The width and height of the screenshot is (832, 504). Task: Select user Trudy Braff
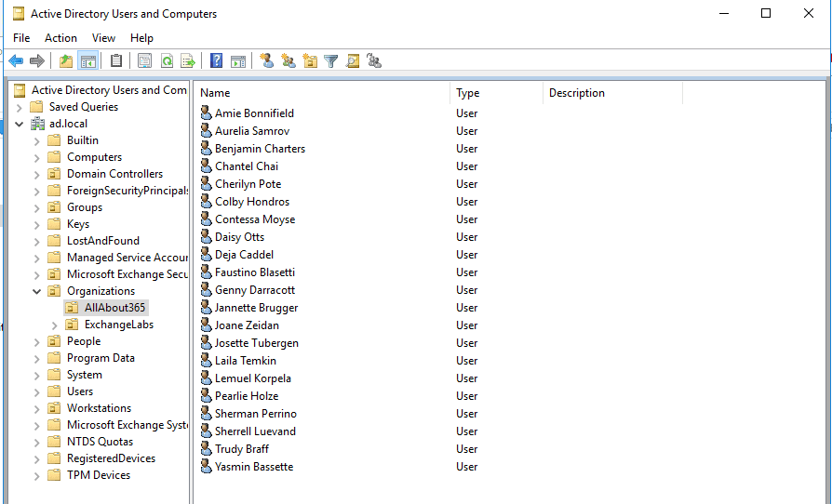point(241,449)
